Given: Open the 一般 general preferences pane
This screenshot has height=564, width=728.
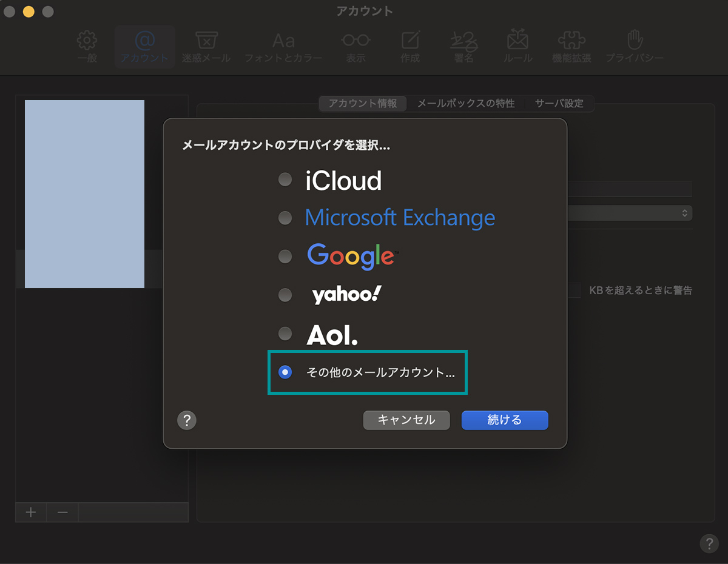Looking at the screenshot, I should pos(87,47).
